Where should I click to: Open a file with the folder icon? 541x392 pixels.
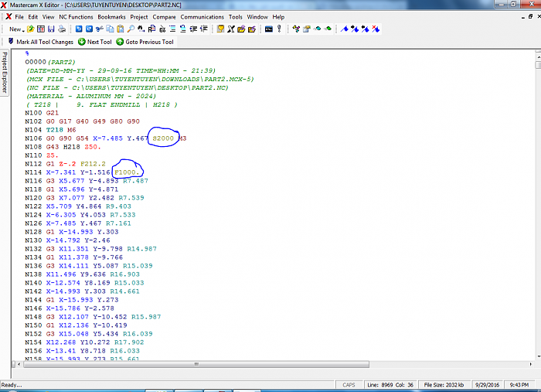[x=30, y=29]
